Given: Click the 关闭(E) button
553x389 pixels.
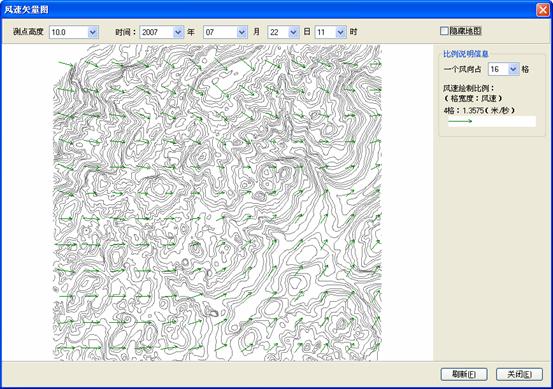Looking at the screenshot, I should (519, 374).
